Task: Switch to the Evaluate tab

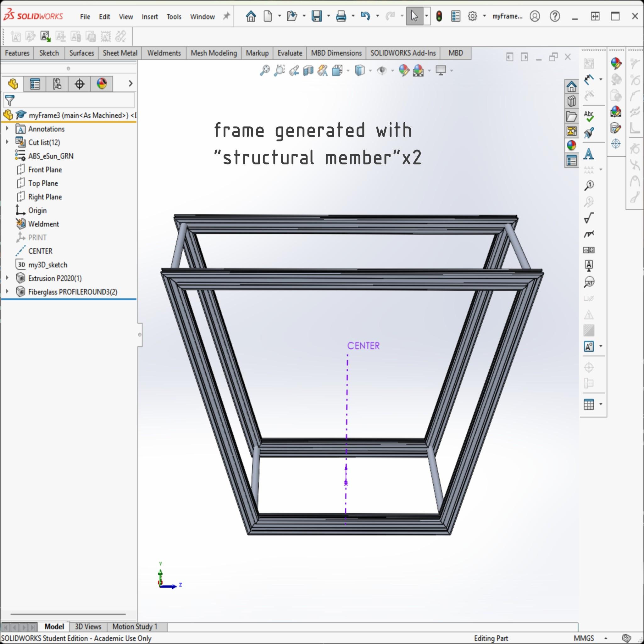Action: pos(290,53)
